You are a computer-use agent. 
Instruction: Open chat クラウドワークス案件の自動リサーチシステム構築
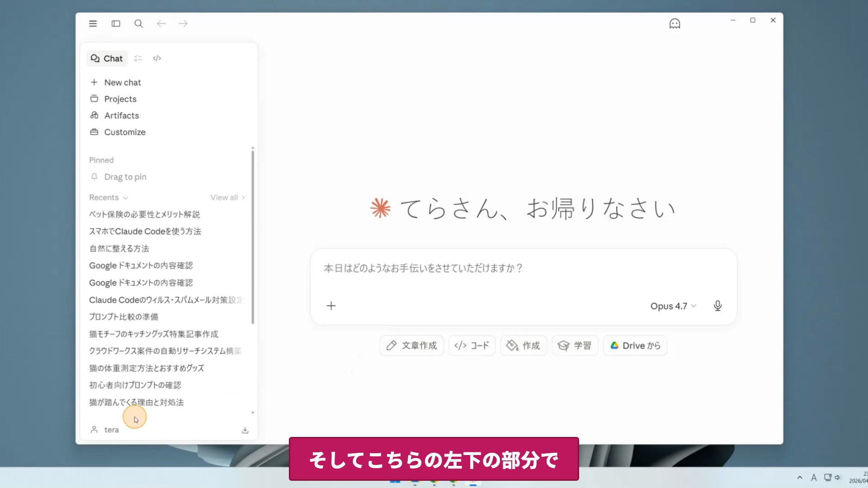pos(165,351)
